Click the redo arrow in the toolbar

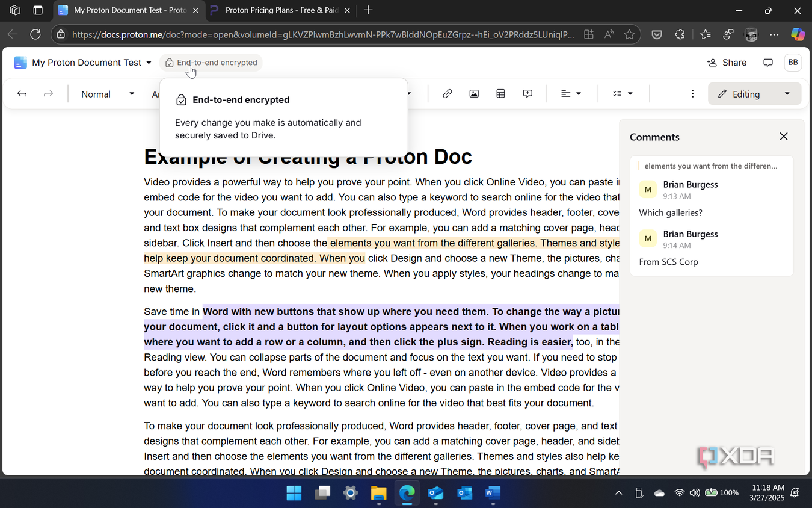coord(49,94)
